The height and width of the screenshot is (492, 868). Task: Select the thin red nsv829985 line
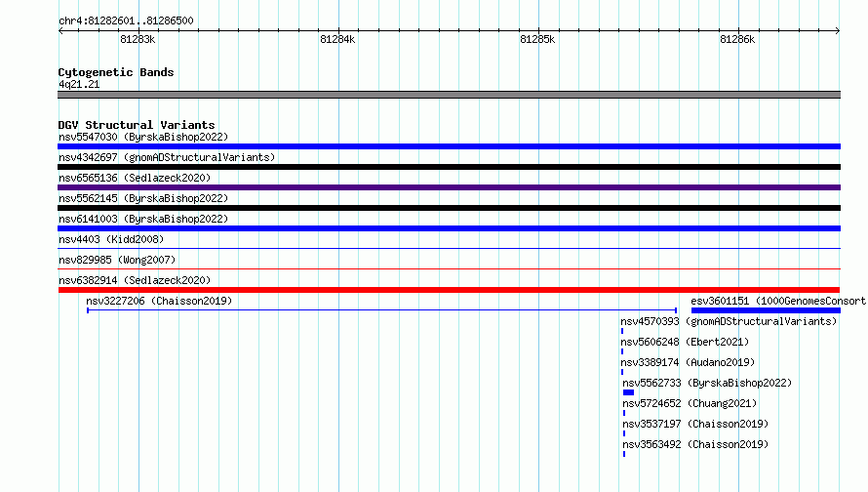(449, 269)
